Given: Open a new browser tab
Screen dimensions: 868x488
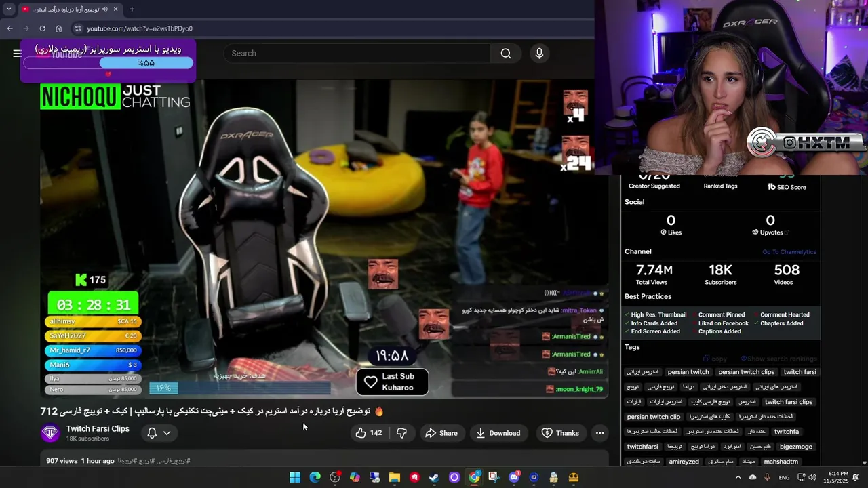Looking at the screenshot, I should (x=132, y=9).
